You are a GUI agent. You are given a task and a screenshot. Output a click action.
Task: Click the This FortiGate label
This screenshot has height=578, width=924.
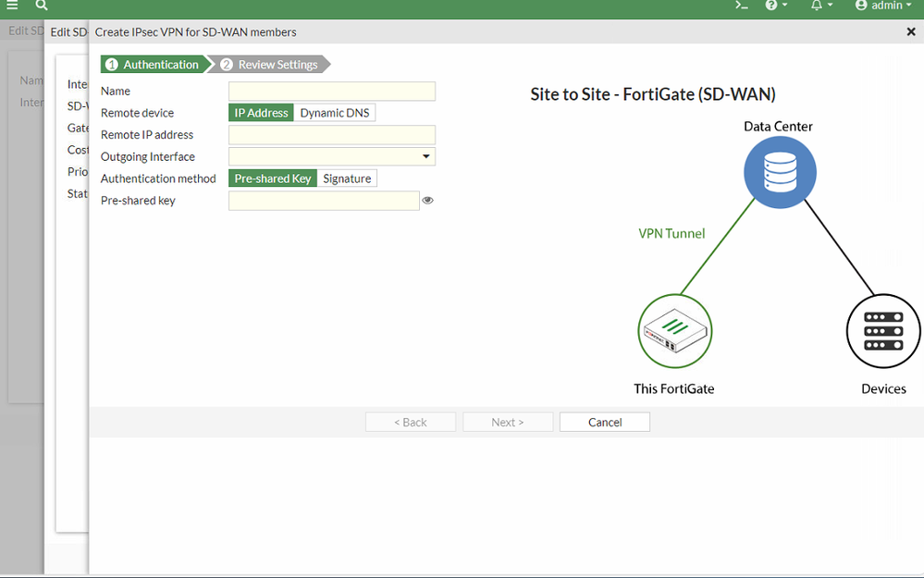[x=674, y=388]
